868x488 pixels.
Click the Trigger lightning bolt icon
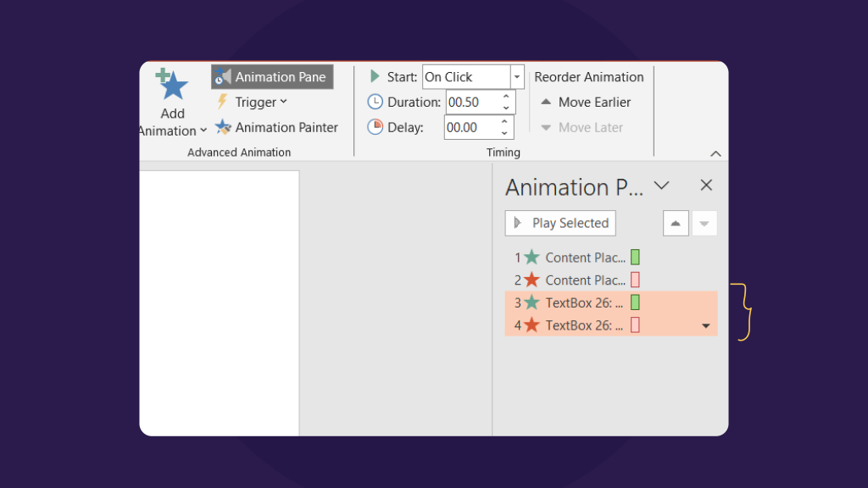point(222,102)
